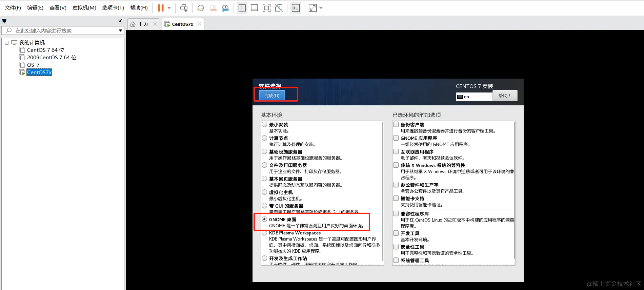Select the 最小安装 radio button

pos(264,124)
